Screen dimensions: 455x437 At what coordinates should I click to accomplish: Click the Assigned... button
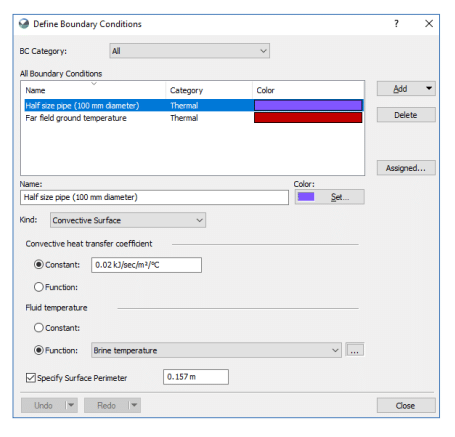(406, 168)
